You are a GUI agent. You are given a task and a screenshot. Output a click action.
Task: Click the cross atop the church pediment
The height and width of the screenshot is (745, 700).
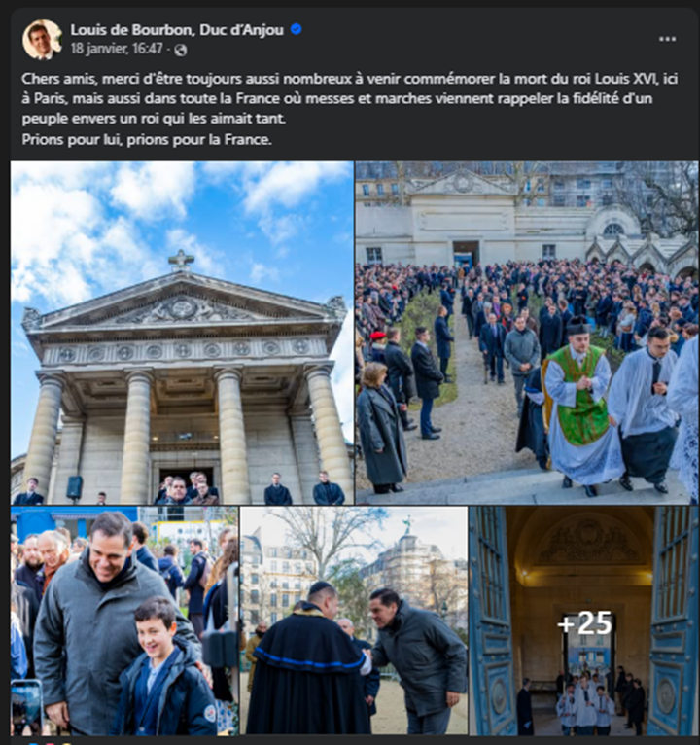click(181, 261)
